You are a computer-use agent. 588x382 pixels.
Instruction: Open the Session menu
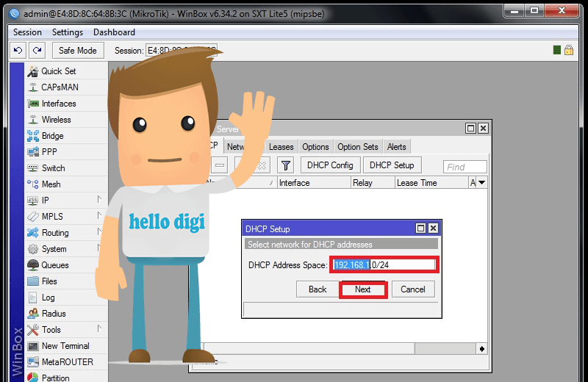click(27, 32)
